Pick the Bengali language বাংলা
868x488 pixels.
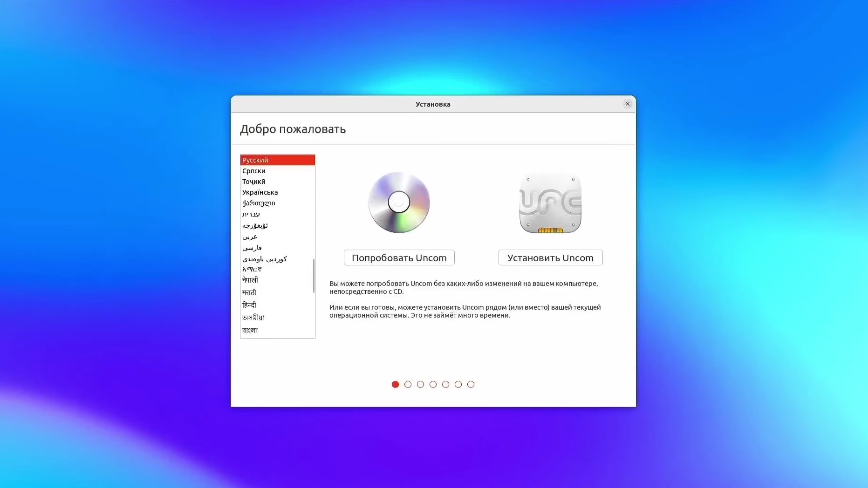[x=278, y=330]
